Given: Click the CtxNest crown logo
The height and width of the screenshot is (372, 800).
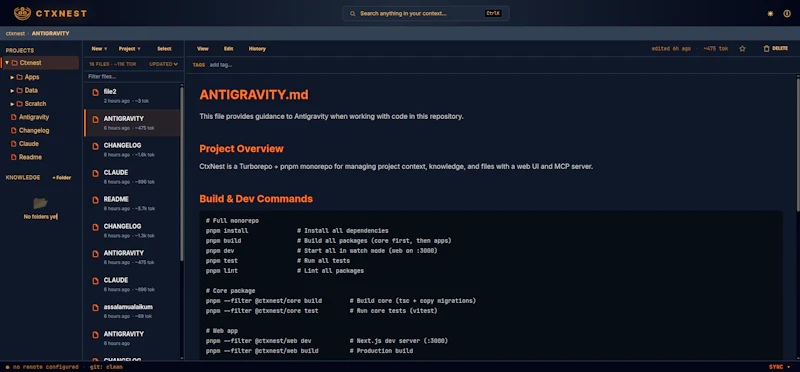Looking at the screenshot, I should 22,13.
